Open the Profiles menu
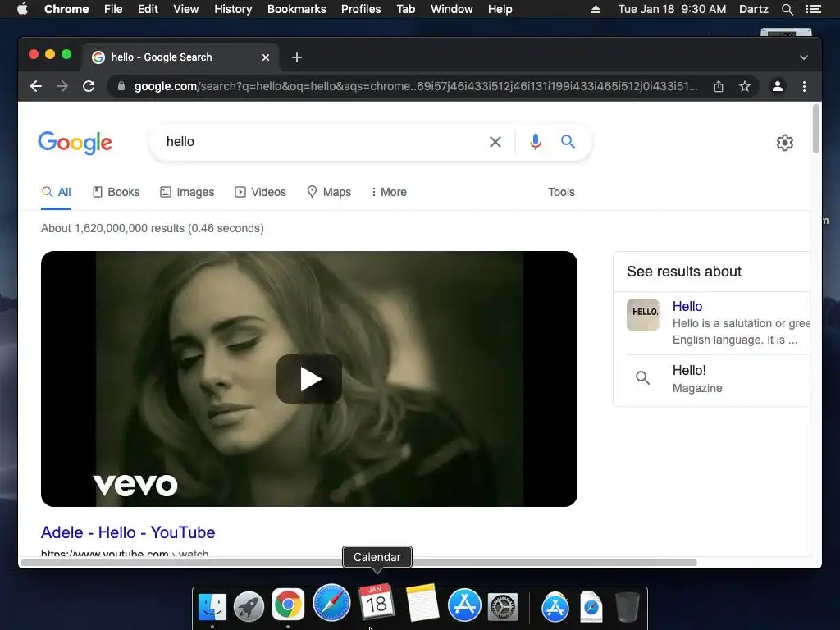This screenshot has width=840, height=630. [x=361, y=9]
